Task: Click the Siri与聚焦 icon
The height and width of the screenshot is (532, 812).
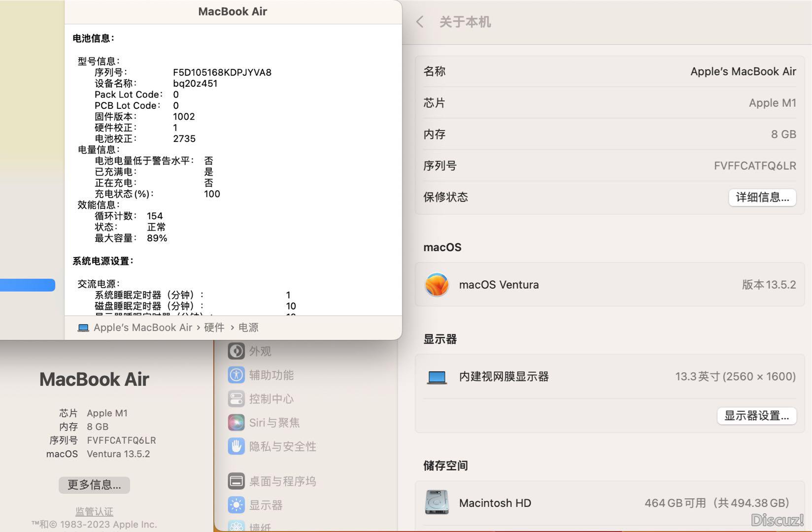Action: point(237,423)
